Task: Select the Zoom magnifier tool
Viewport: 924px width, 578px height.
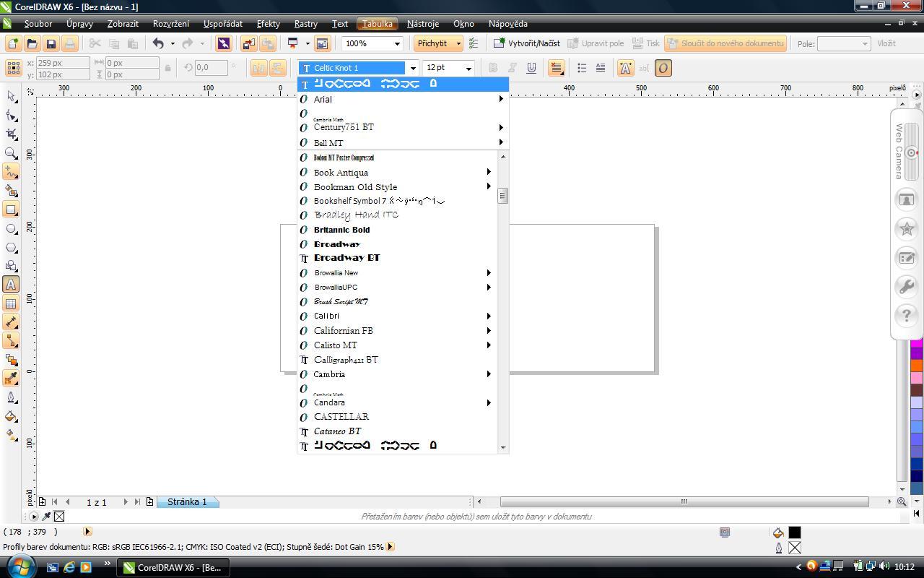Action: coord(11,153)
